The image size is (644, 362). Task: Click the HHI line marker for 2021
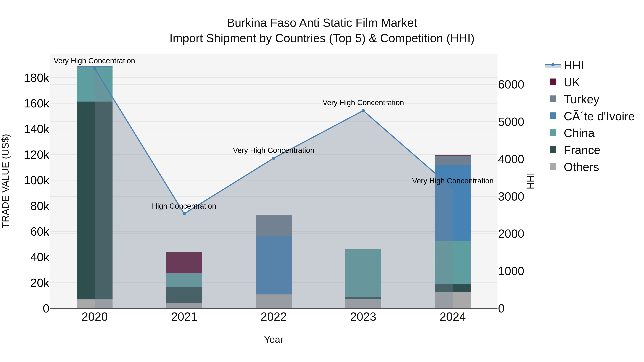point(184,214)
